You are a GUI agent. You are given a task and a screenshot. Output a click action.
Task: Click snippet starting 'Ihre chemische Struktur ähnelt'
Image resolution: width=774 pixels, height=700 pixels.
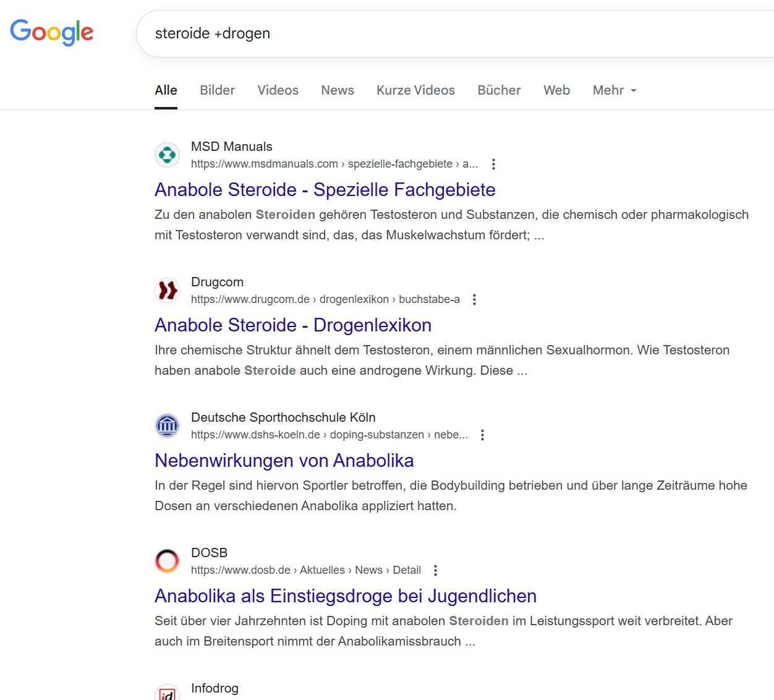442,361
